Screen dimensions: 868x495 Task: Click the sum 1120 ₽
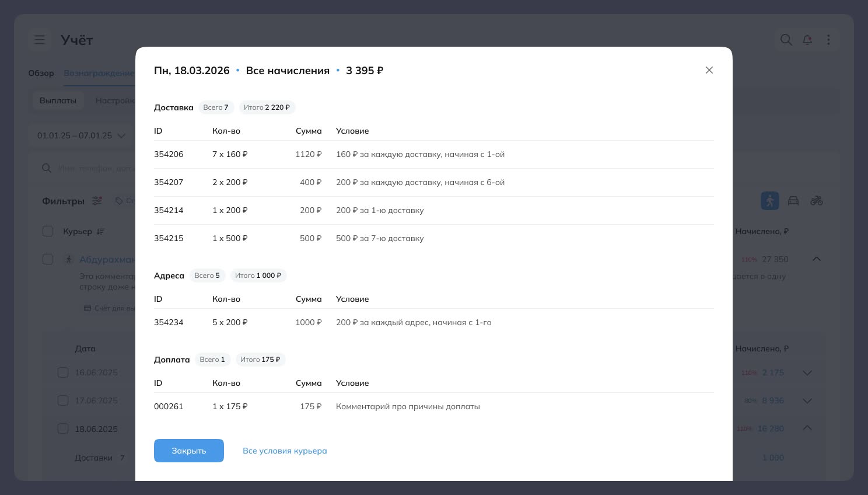(x=309, y=154)
